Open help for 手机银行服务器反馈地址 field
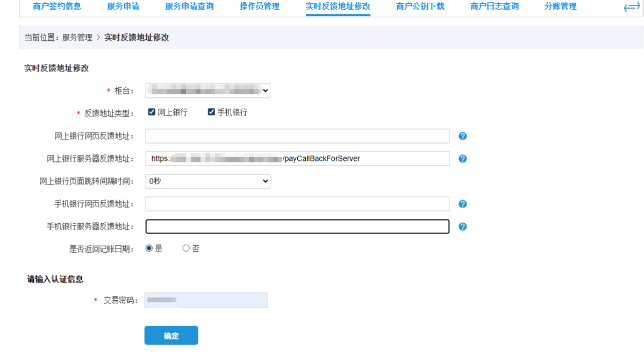The image size is (644, 362). click(x=462, y=226)
